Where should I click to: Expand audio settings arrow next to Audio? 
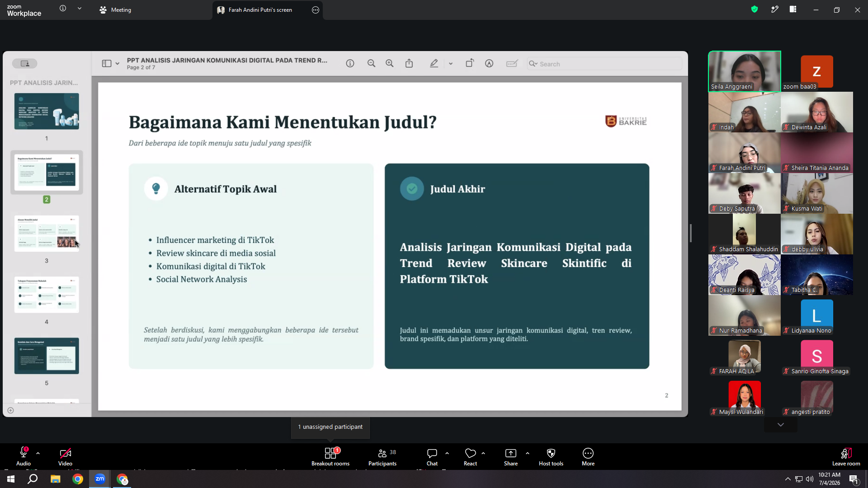click(38, 453)
